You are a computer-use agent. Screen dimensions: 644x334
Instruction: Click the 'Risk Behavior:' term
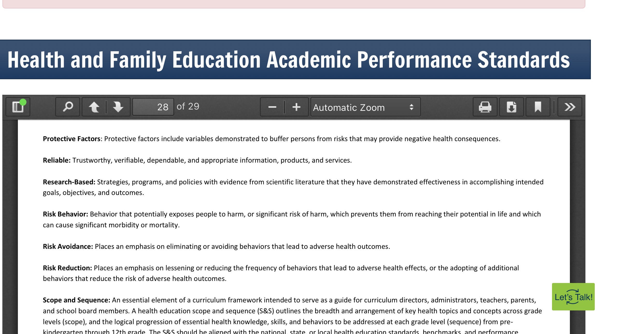point(66,214)
